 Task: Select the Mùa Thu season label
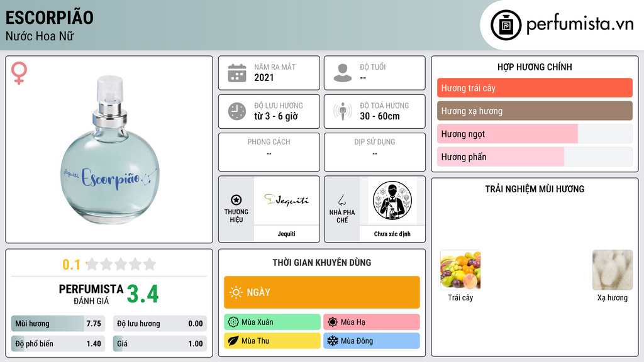pos(272,341)
